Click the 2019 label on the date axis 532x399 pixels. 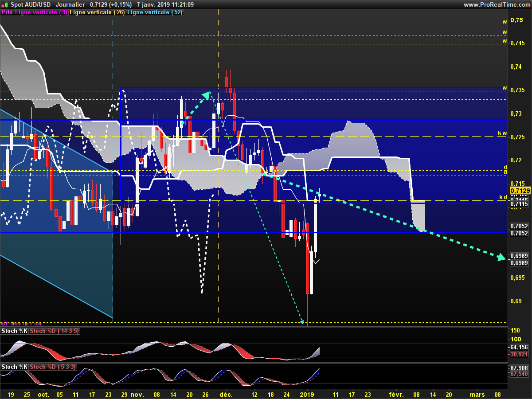point(307,394)
